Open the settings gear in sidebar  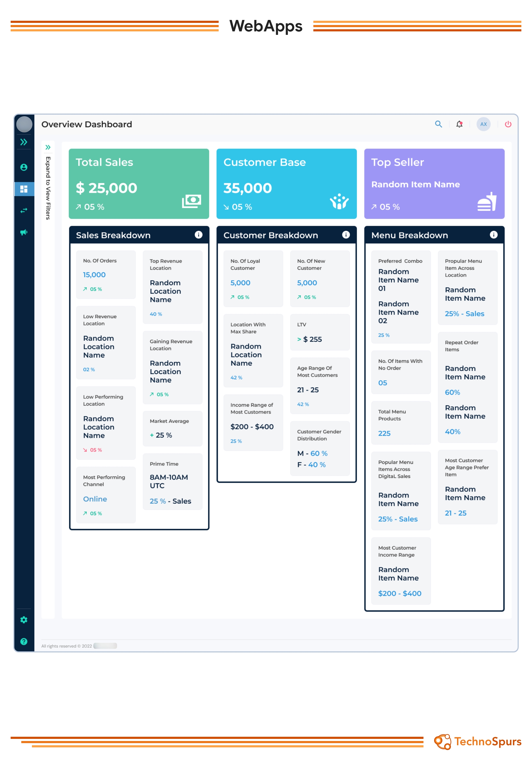coord(24,620)
